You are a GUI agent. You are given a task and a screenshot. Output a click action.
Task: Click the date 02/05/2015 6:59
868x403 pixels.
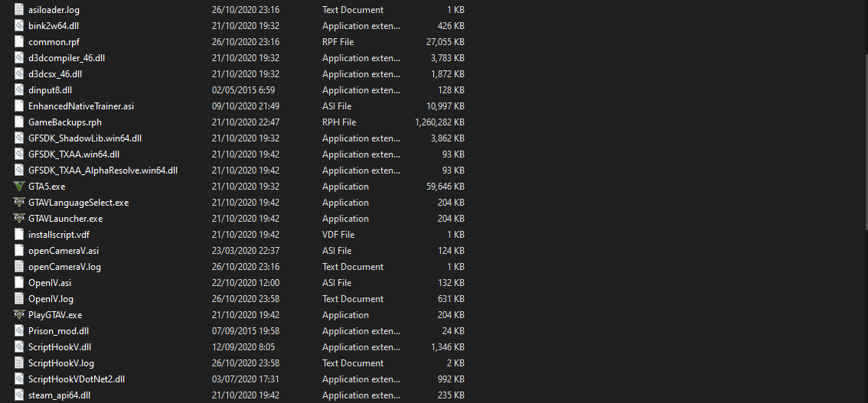click(243, 89)
